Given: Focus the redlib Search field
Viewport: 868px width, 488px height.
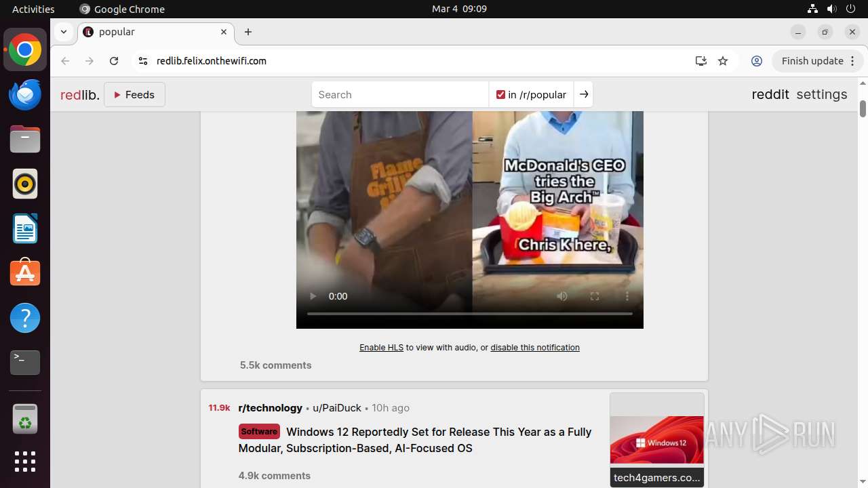Looking at the screenshot, I should (x=400, y=95).
